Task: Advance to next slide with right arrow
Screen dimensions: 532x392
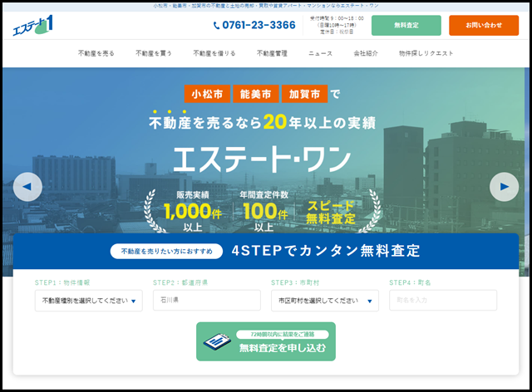Action: pyautogui.click(x=504, y=187)
